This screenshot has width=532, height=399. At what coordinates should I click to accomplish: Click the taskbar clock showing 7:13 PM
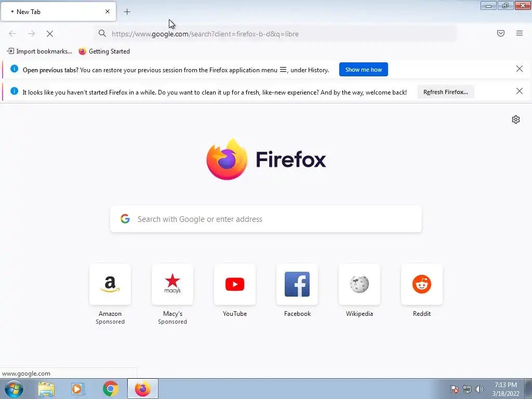(x=506, y=389)
